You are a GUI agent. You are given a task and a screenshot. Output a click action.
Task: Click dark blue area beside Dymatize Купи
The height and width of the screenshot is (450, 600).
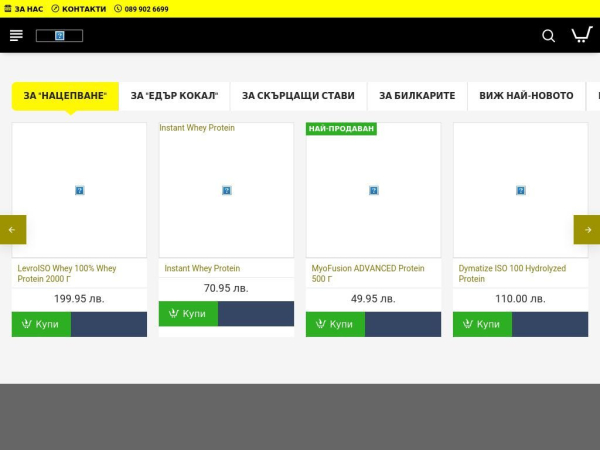(550, 324)
